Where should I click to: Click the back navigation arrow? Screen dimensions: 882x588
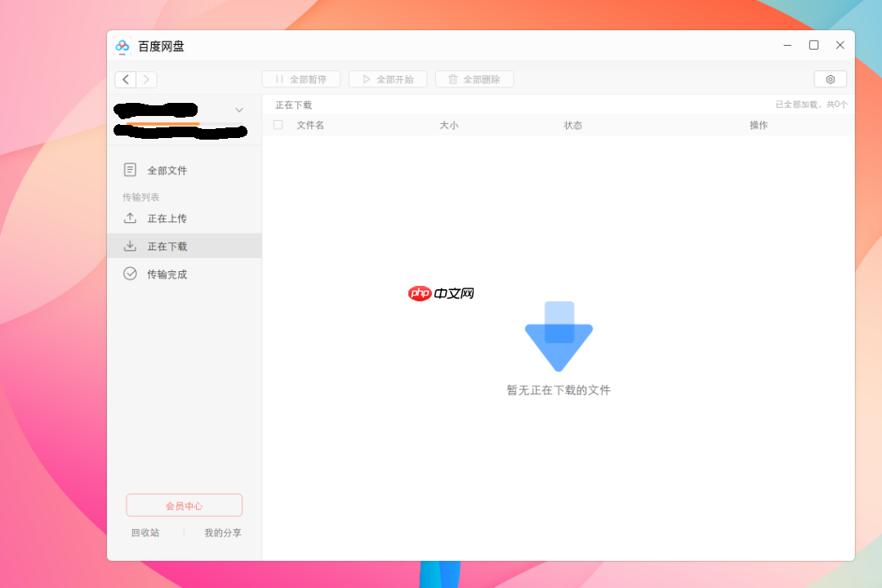125,79
